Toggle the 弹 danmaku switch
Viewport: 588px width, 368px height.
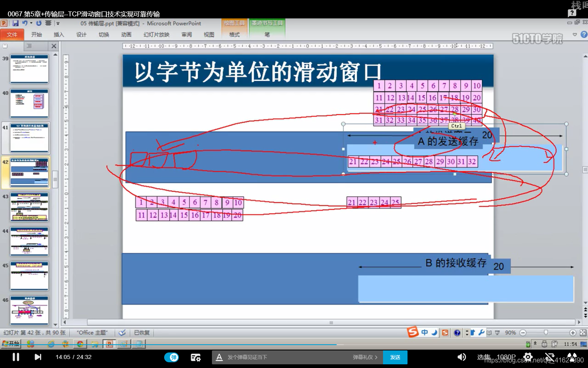[172, 357]
